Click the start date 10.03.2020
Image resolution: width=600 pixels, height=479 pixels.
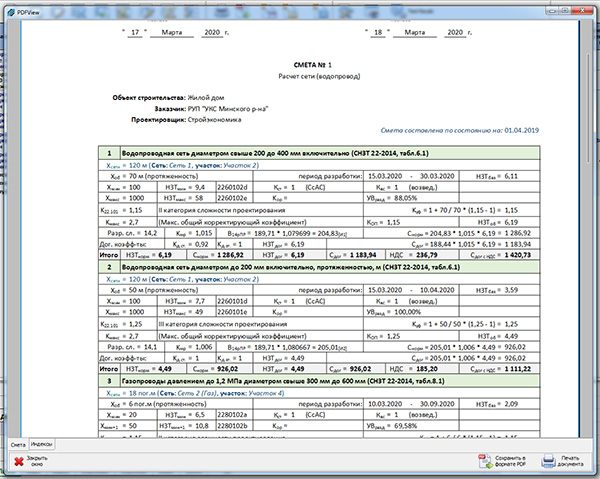(x=385, y=404)
